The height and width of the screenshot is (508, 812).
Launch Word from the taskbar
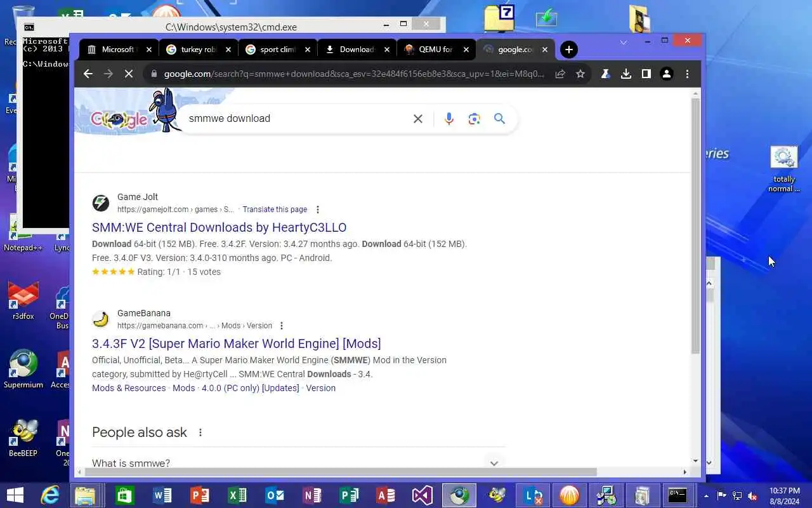(162, 495)
